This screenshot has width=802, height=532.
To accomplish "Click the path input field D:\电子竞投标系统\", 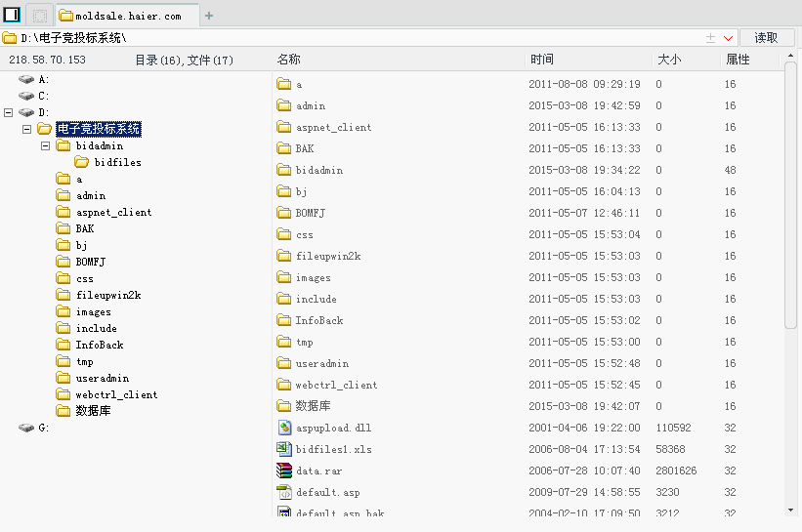I will pos(359,38).
